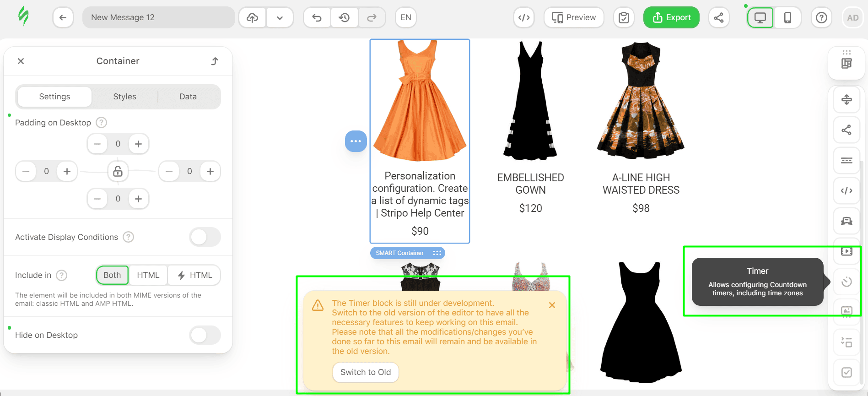Toggle Hide on Desktop switch
This screenshot has height=396, width=868.
coord(205,335)
